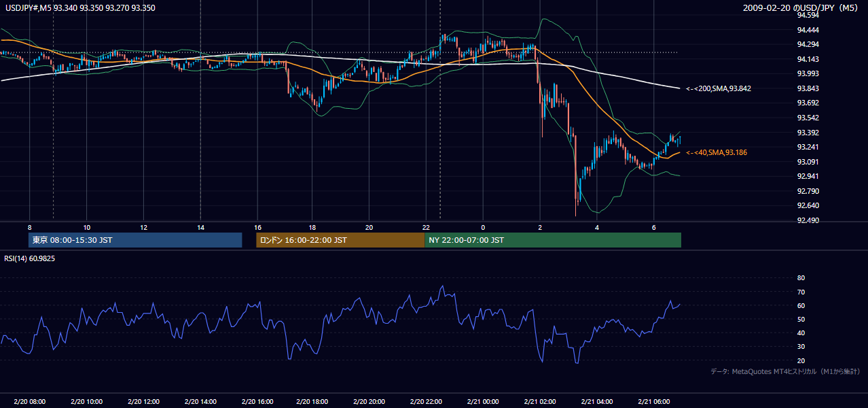Click price level 93.091 on the axis

click(x=808, y=162)
